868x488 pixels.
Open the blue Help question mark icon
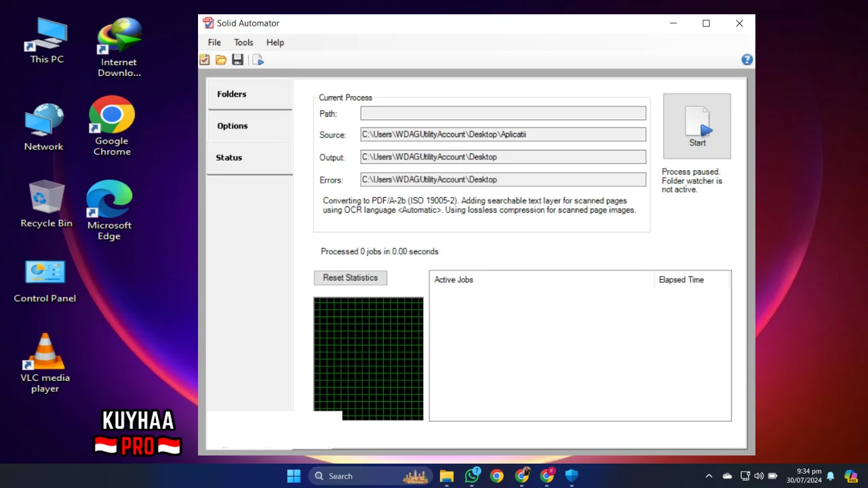(x=747, y=60)
